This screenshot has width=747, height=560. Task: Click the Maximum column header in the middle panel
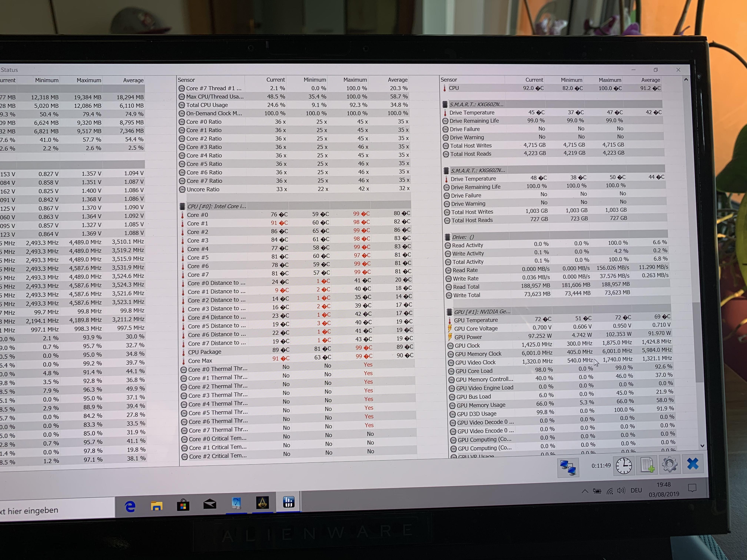click(355, 80)
